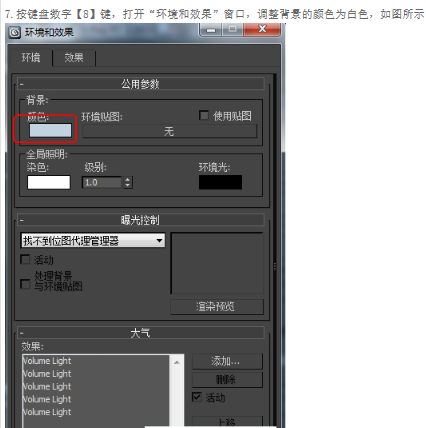Click the panel's vertical scroll strip
Screen dimensions: 426x428
coord(274,250)
